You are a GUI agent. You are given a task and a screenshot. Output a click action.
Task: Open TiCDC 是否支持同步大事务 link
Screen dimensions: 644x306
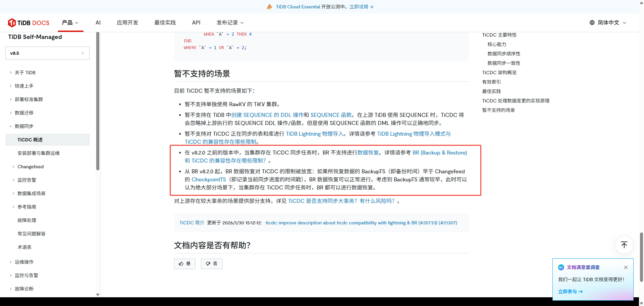click(x=341, y=201)
